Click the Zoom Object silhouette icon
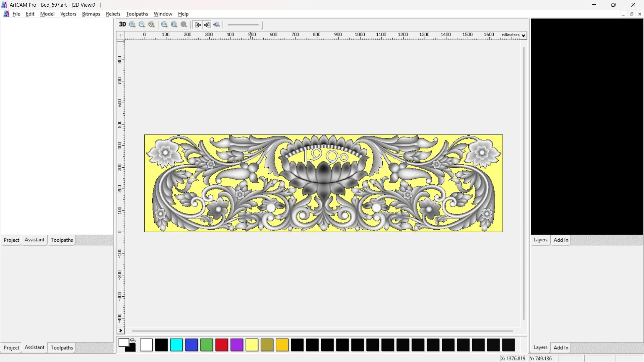 (184, 24)
